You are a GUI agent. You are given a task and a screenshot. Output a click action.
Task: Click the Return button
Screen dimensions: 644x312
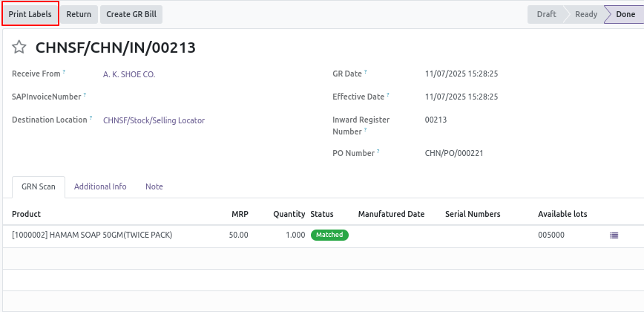coord(79,14)
